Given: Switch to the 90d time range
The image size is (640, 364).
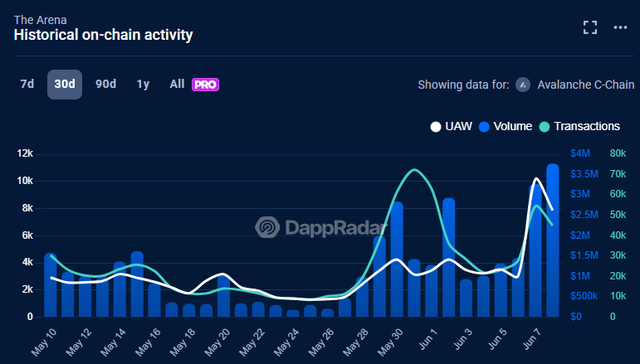Looking at the screenshot, I should point(105,85).
